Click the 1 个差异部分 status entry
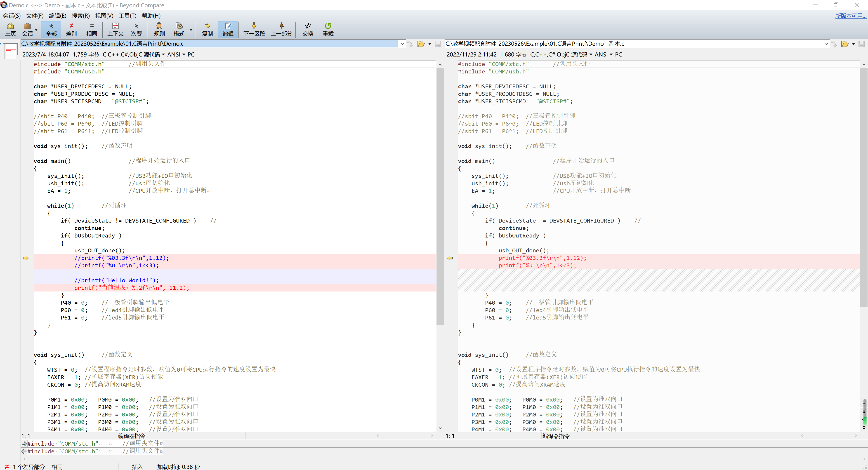 click(29, 467)
